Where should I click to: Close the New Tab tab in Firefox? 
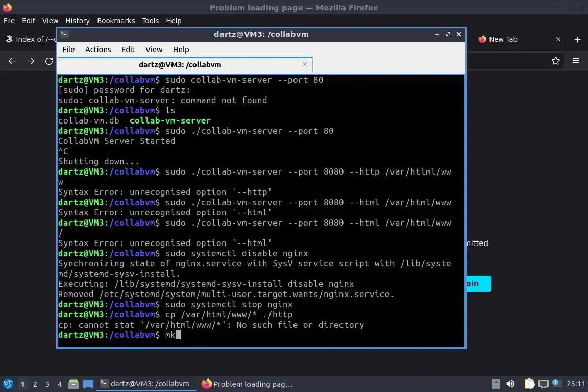(x=558, y=39)
